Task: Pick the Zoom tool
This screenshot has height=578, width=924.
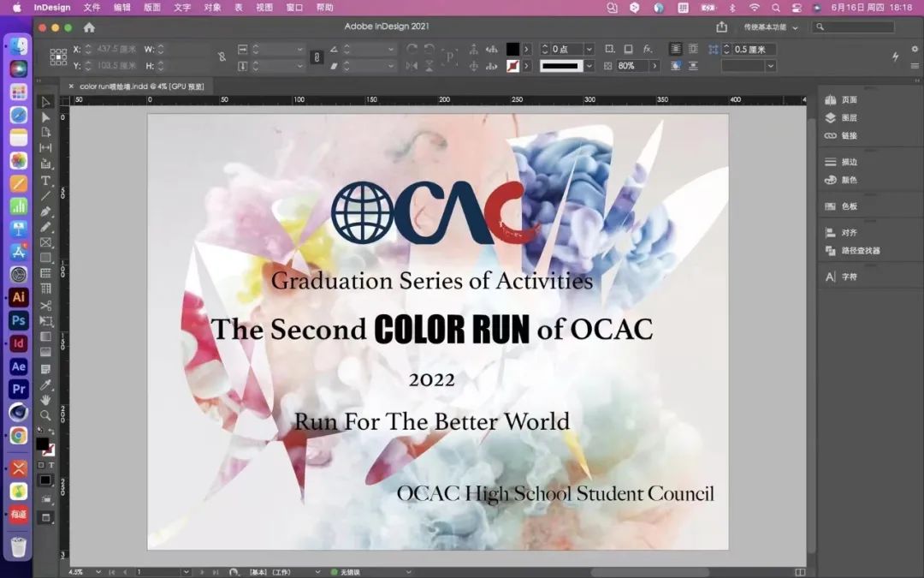Action: tap(45, 415)
